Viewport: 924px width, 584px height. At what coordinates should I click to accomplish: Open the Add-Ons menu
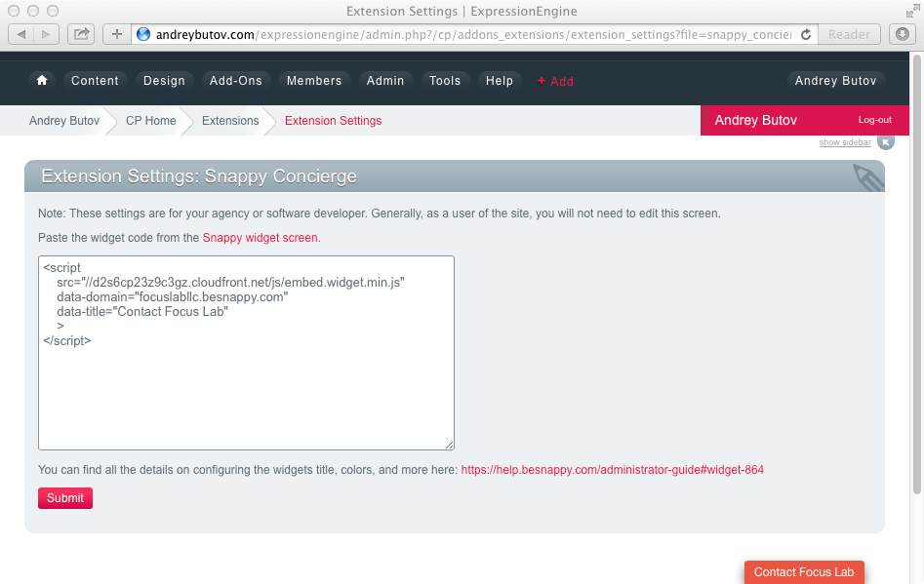pyautogui.click(x=236, y=81)
